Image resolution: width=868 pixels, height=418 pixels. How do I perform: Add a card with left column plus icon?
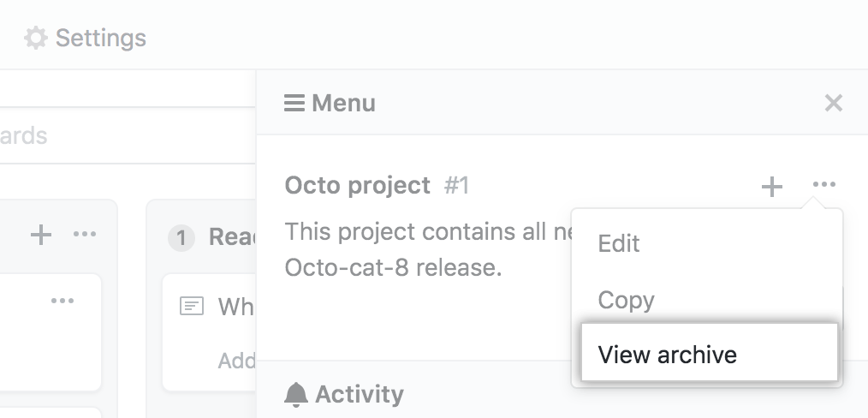[x=41, y=235]
